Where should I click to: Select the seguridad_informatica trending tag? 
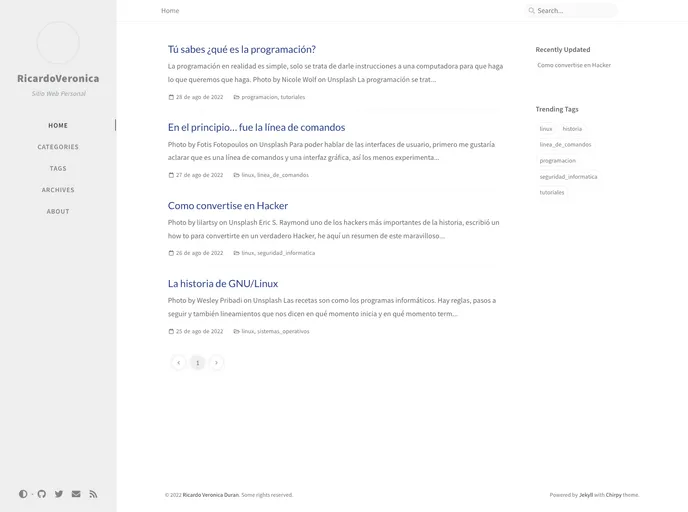point(568,176)
